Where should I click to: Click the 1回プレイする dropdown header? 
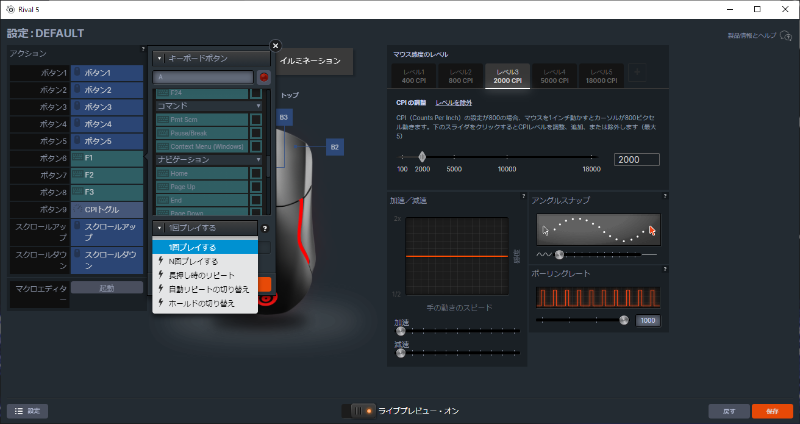coord(205,228)
